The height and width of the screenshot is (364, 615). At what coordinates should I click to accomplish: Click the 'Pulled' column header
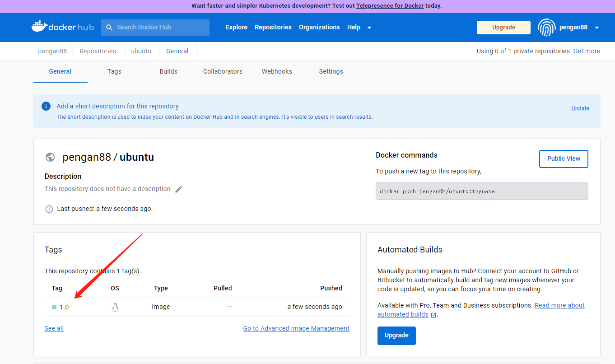[223, 288]
